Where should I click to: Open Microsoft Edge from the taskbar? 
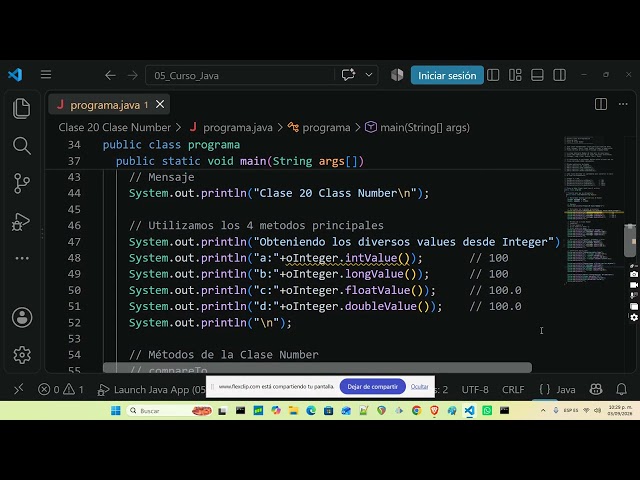pyautogui.click(x=311, y=411)
